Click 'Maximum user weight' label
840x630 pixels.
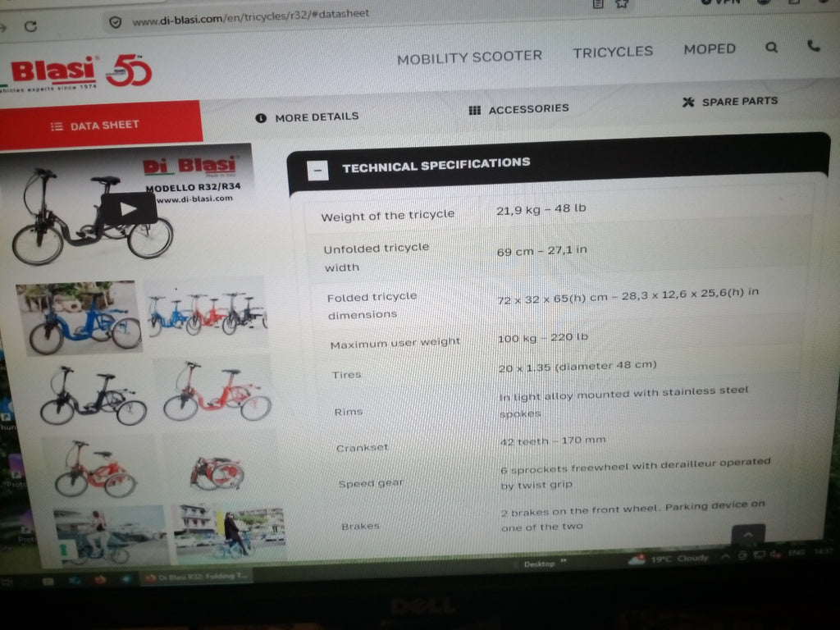point(395,342)
